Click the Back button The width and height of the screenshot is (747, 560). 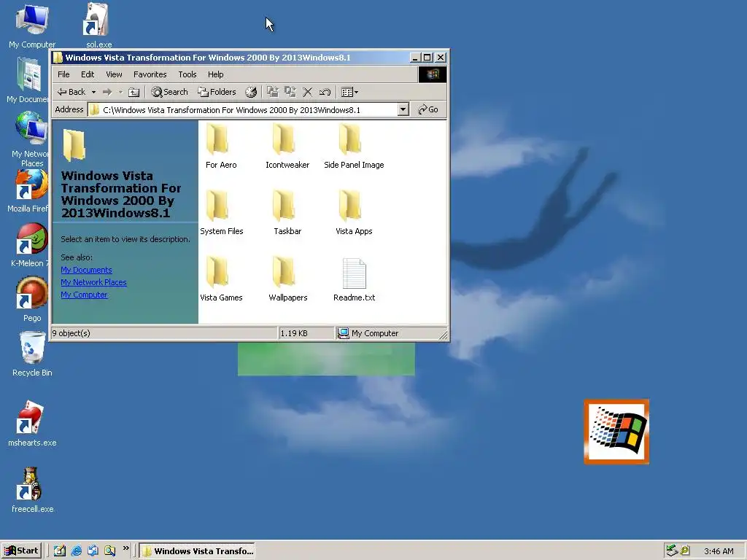click(71, 92)
